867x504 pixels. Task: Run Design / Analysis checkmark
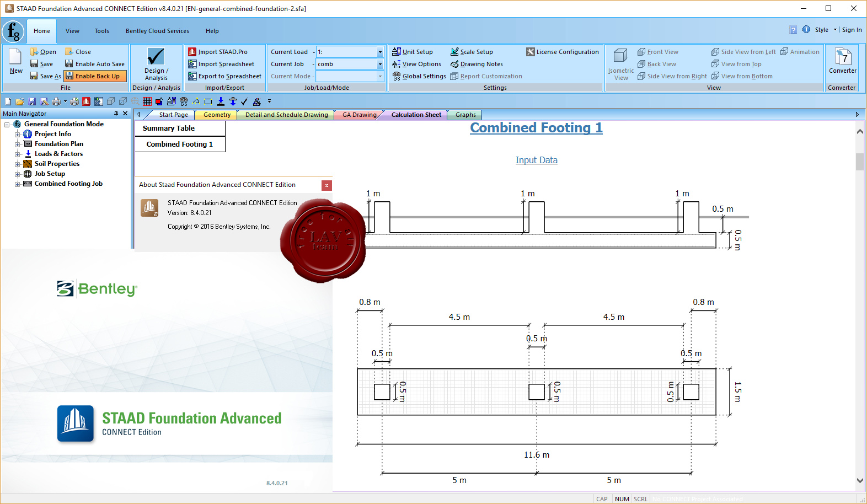[x=156, y=64]
